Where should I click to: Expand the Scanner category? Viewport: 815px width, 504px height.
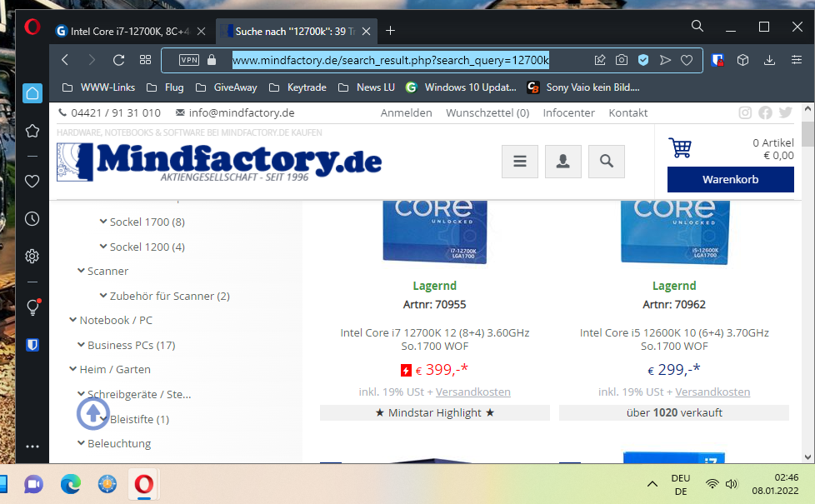tap(102, 272)
